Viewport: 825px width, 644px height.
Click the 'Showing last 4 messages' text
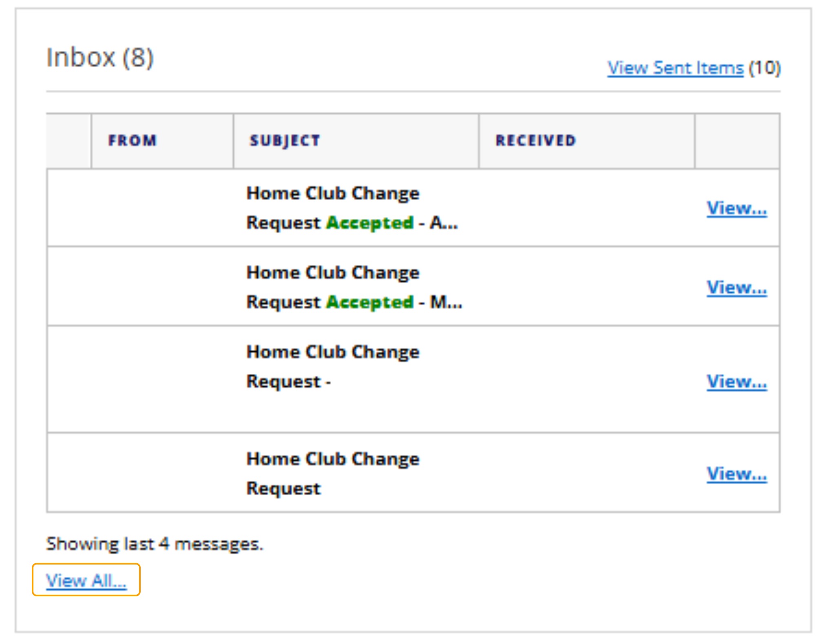155,544
